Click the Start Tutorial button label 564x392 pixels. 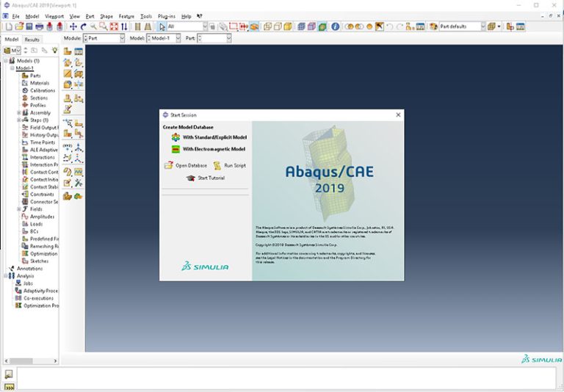coord(211,178)
